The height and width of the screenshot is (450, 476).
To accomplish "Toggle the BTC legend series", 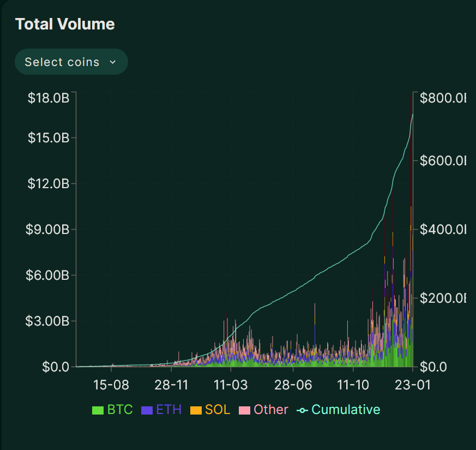I will coord(113,410).
